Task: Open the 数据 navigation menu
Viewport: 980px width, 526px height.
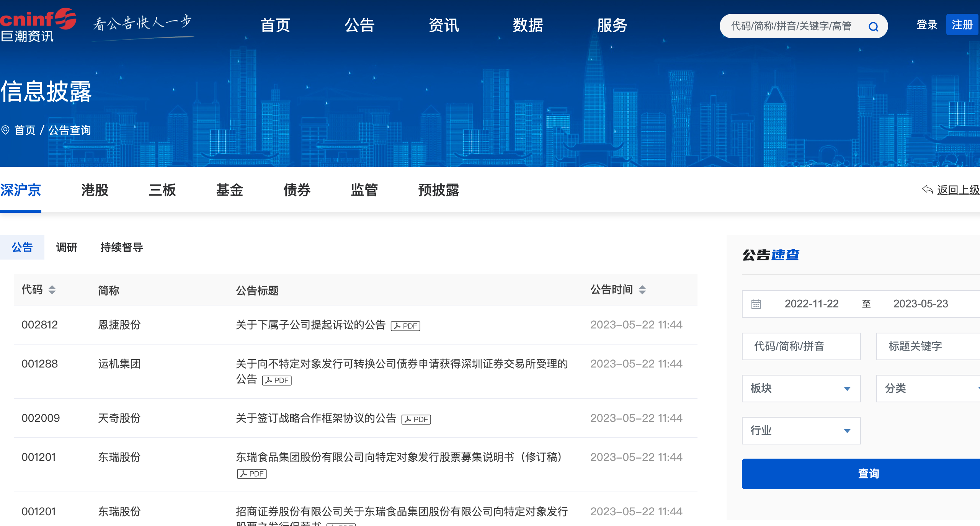Action: point(528,25)
